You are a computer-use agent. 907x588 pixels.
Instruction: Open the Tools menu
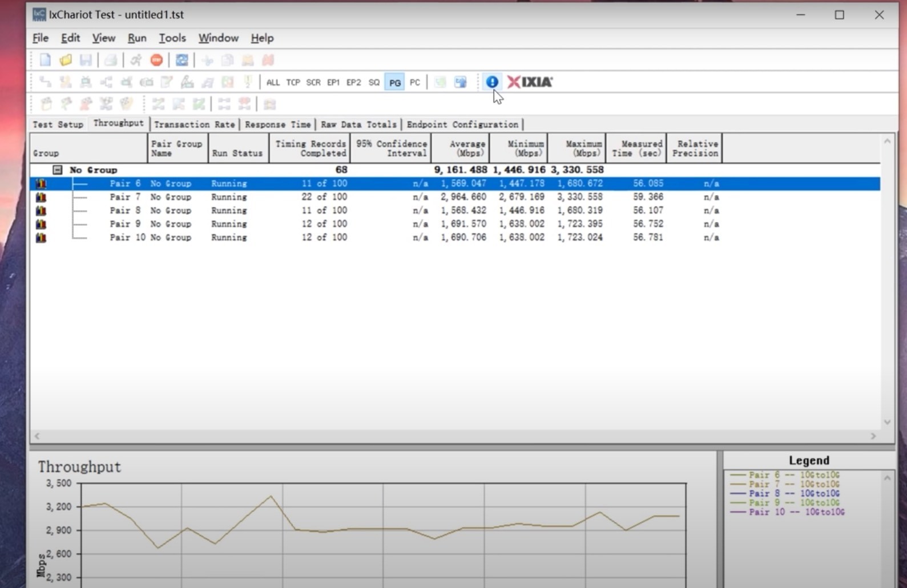pyautogui.click(x=172, y=38)
